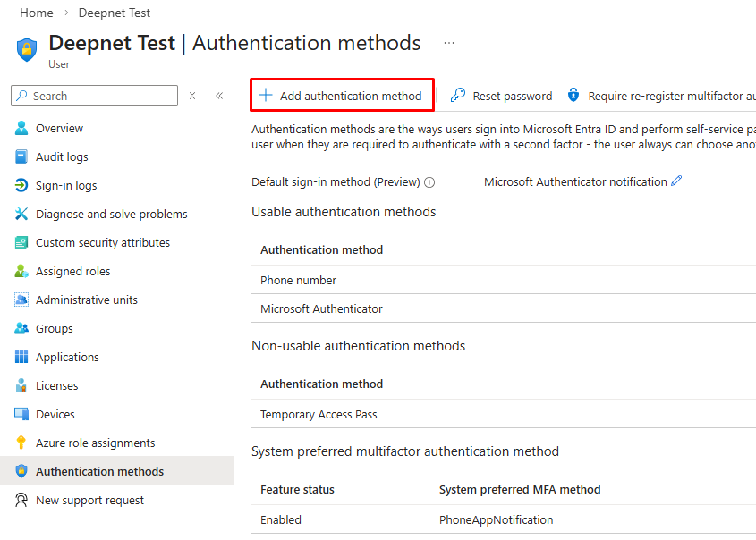
Task: Open Devices in the sidebar
Action: pos(55,415)
